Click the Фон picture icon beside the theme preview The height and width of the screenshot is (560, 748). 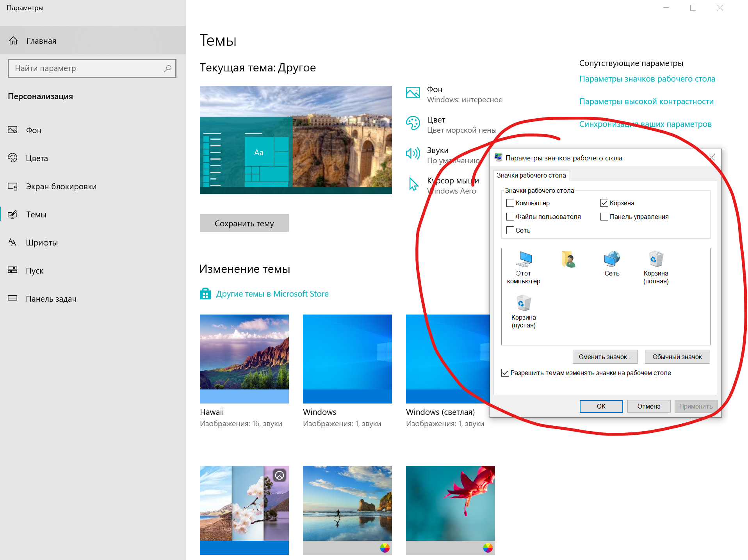pos(413,93)
